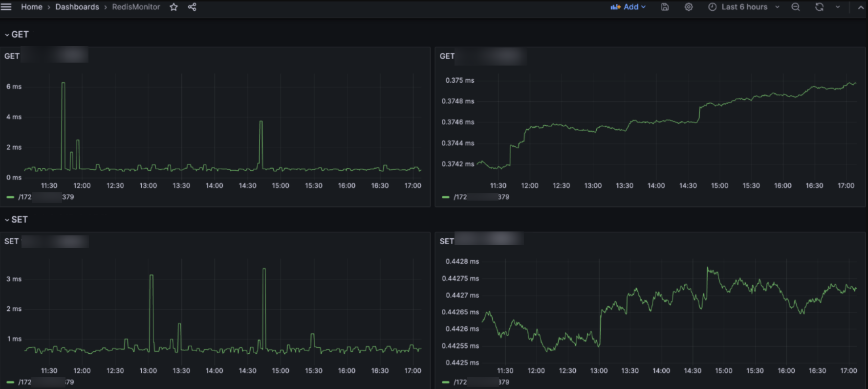Go to Home in the breadcrumb
Screen dimensions: 868x389
(31, 7)
